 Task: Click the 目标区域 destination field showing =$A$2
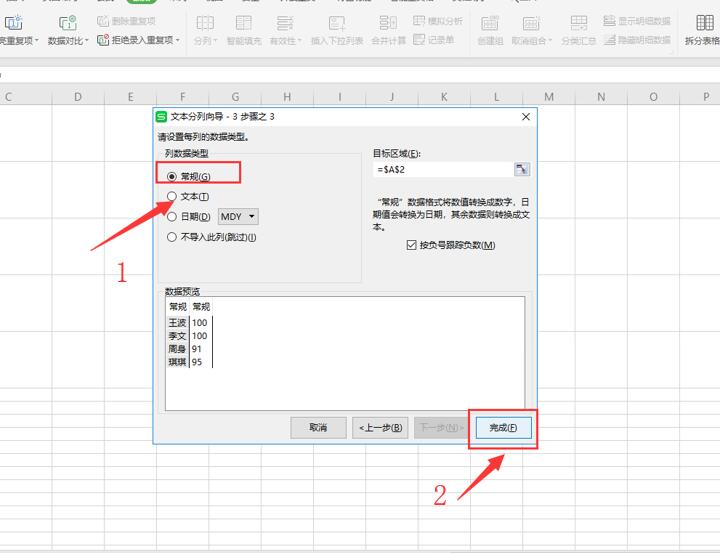(444, 169)
